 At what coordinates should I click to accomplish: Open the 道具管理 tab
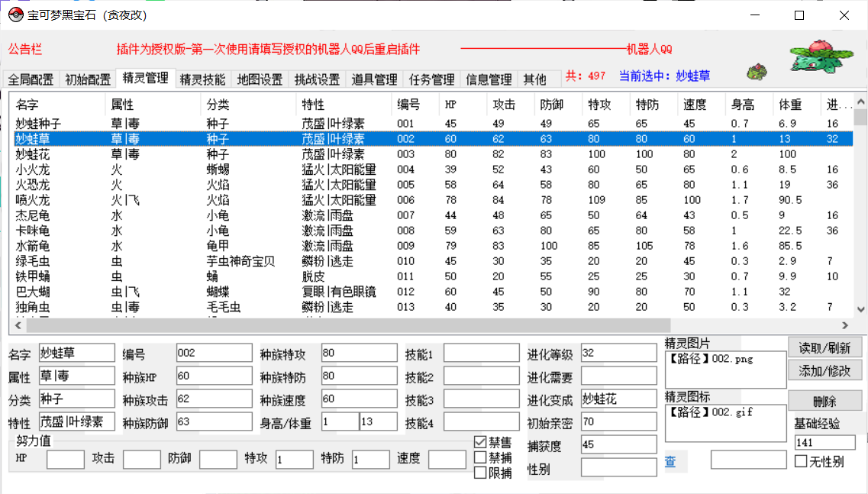tap(374, 79)
